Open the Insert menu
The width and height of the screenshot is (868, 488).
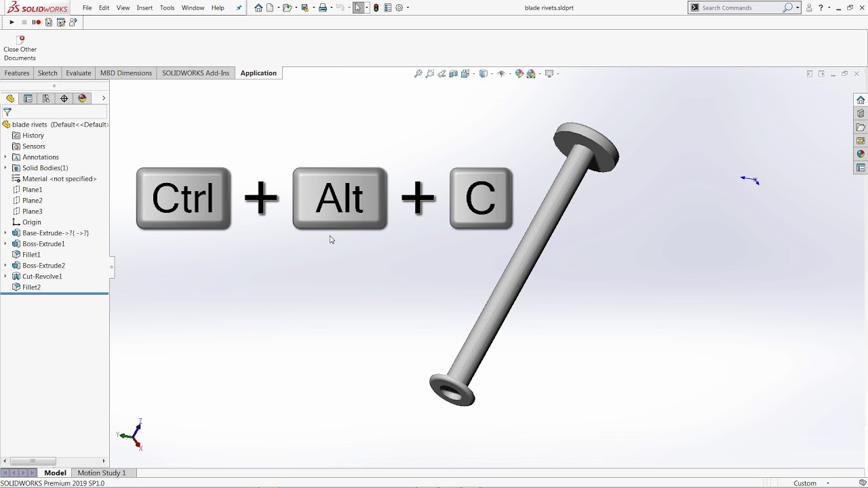pyautogui.click(x=144, y=7)
